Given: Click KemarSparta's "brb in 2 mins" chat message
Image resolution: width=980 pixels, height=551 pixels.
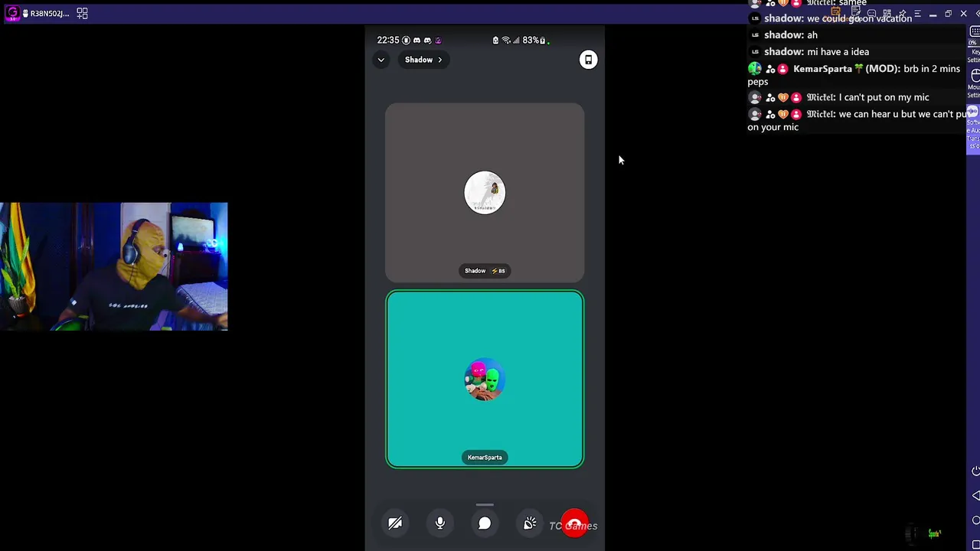Looking at the screenshot, I should 854,75.
